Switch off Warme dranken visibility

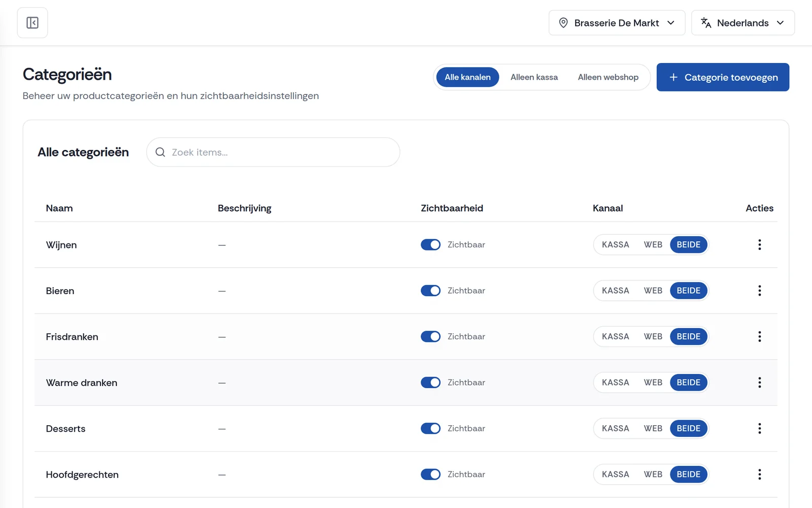coord(430,383)
